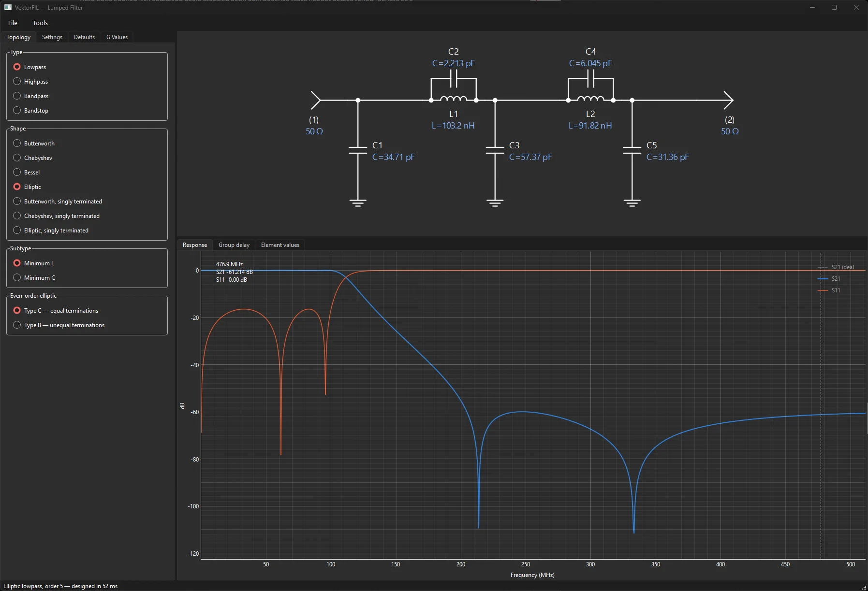Click the VektorFIL app icon in title bar
Viewport: 868px width, 591px height.
tap(8, 7)
